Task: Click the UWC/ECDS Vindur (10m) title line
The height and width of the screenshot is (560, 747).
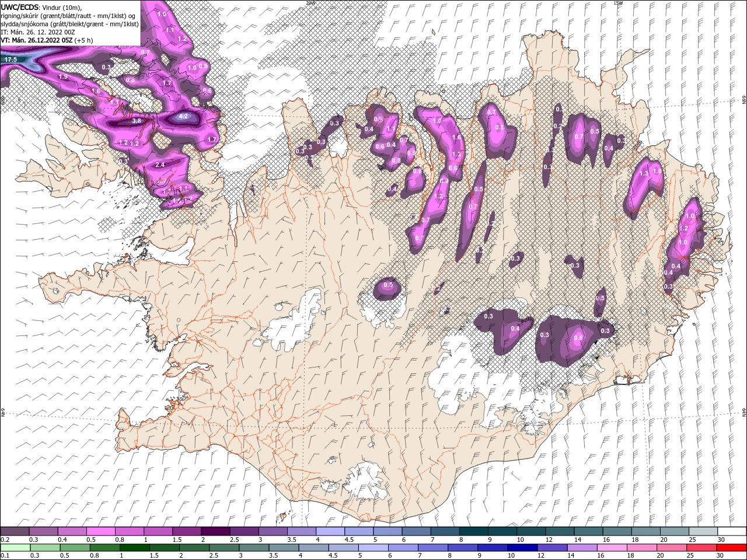Action: (x=41, y=7)
